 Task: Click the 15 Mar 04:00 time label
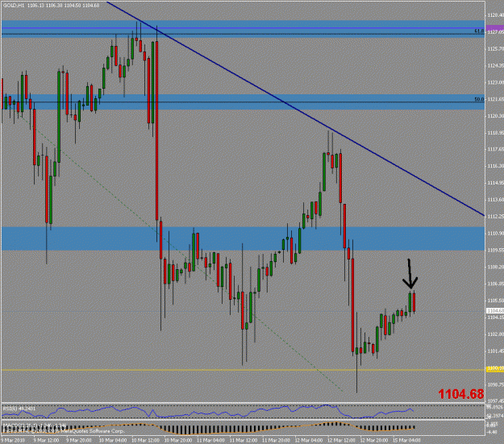pos(406,440)
